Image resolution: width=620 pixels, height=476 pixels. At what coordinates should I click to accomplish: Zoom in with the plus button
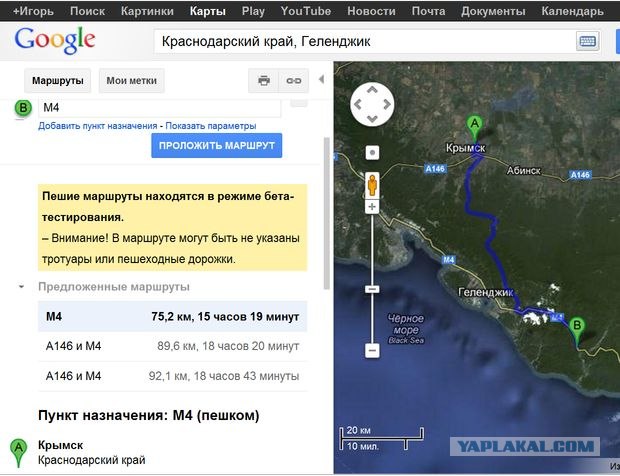click(372, 207)
